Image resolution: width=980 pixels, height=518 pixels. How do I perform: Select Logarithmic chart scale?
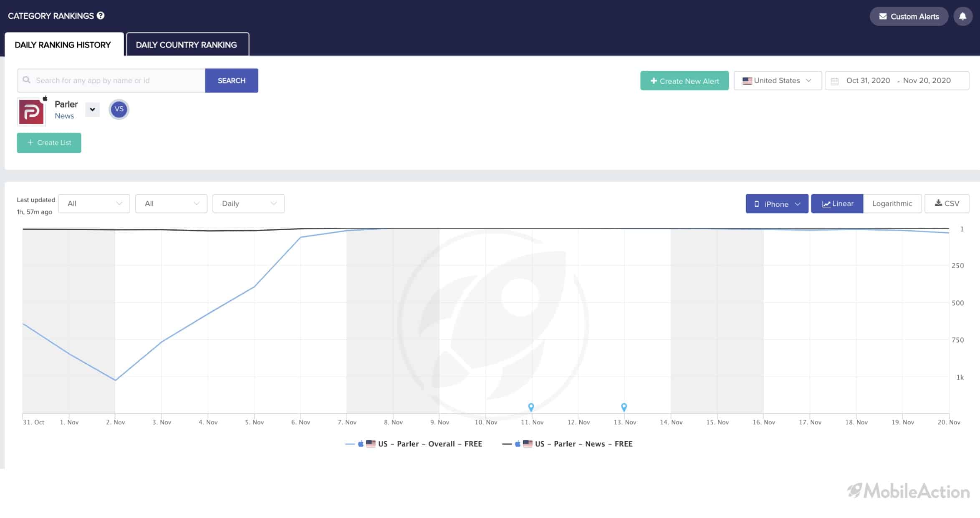[x=892, y=204]
